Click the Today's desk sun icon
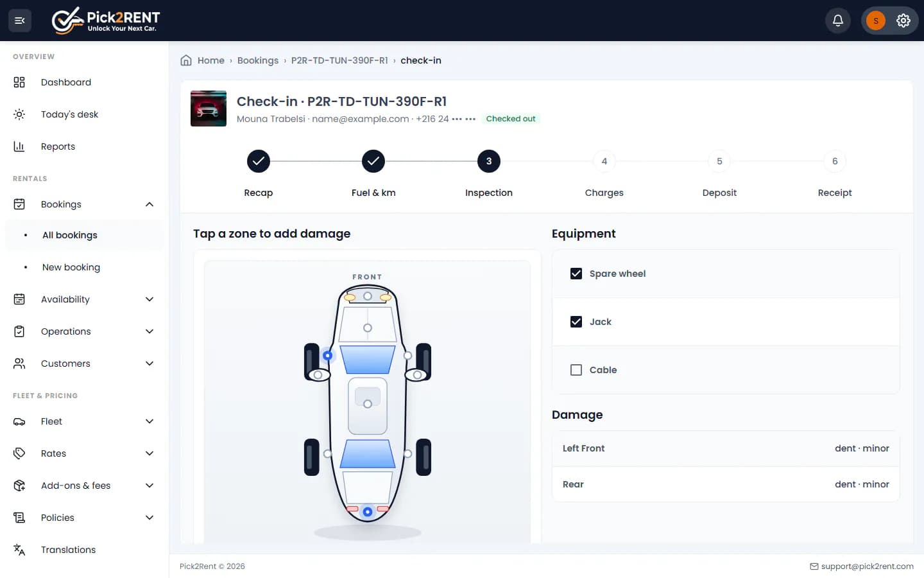Screen dimensions: 924x578 19,114
